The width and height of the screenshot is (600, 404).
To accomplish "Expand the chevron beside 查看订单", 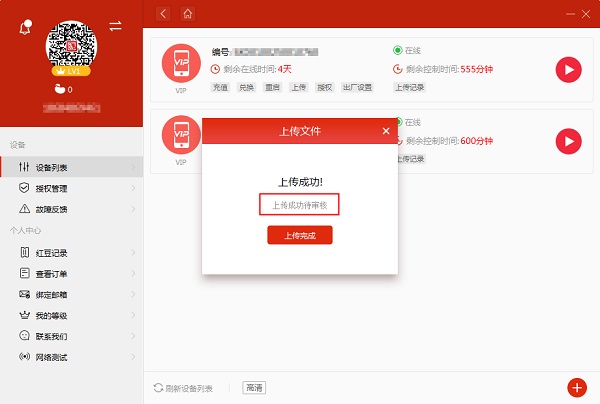I will (133, 274).
